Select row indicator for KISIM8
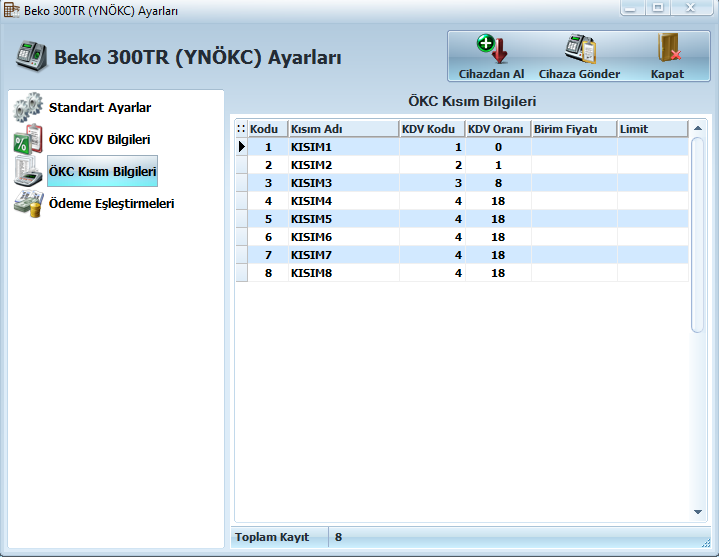This screenshot has height=557, width=719. click(241, 273)
